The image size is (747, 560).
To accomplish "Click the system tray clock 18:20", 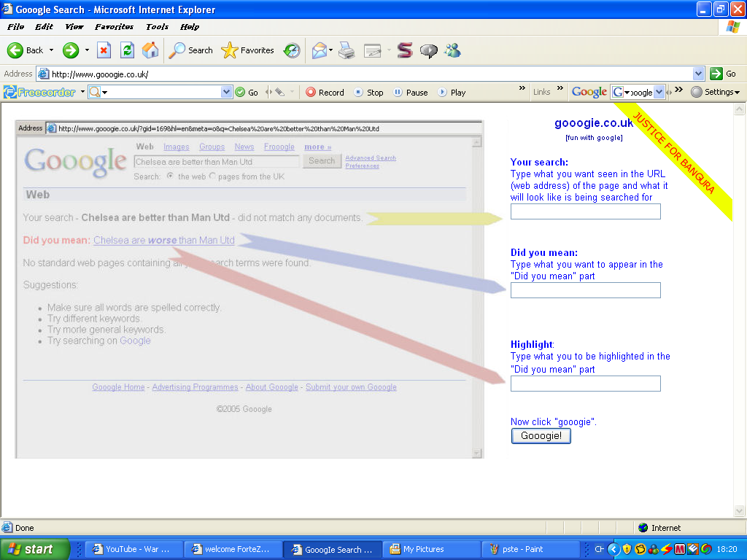I will (x=727, y=549).
